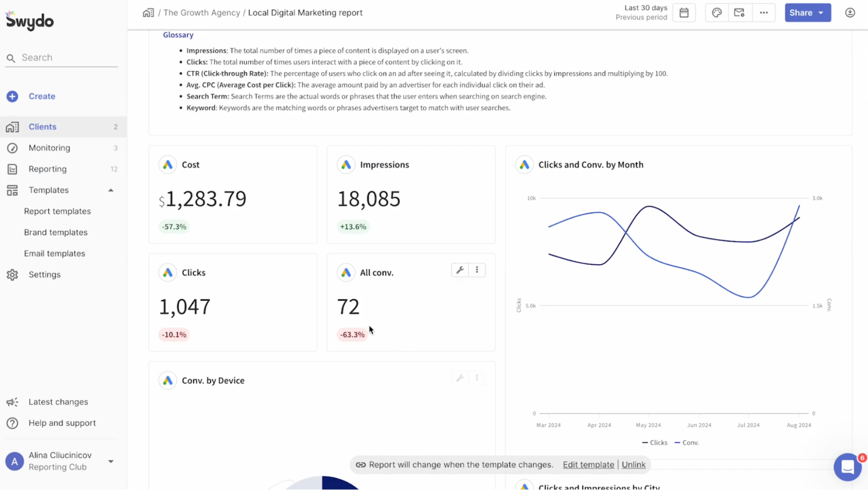Click the 18,085 impressions value
The height and width of the screenshot is (490, 868).
pos(369,199)
